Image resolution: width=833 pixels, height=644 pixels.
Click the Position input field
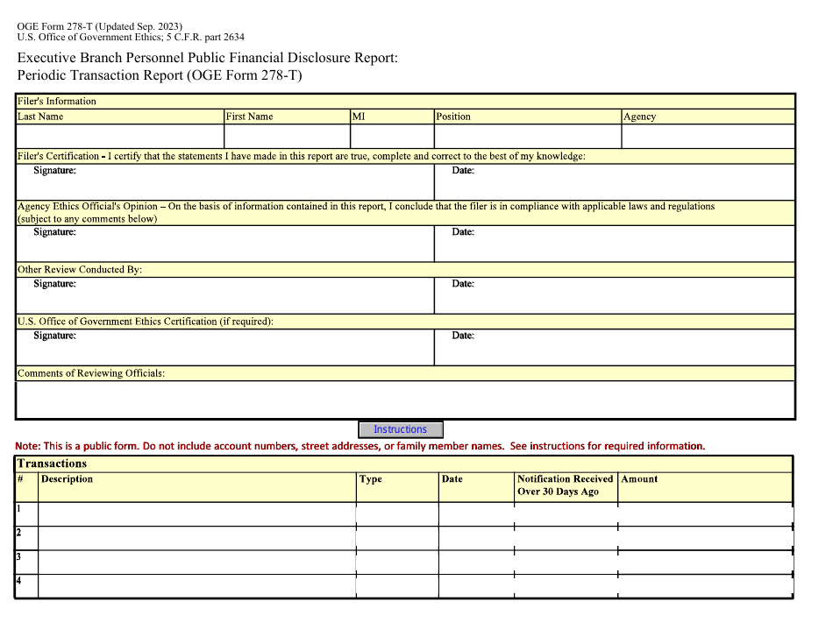coord(527,137)
